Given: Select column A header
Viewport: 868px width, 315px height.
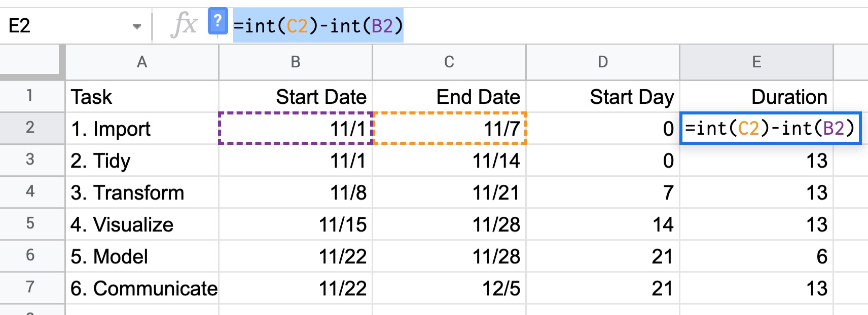Looking at the screenshot, I should [142, 62].
